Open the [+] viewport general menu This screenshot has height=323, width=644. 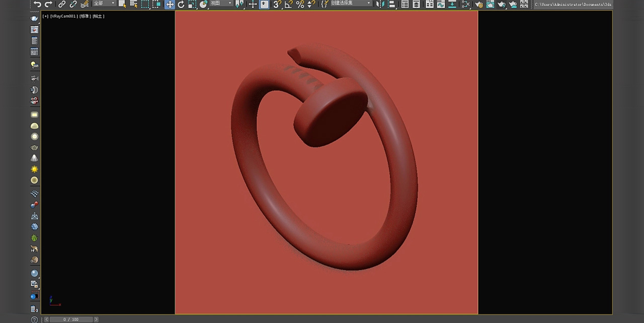(46, 16)
